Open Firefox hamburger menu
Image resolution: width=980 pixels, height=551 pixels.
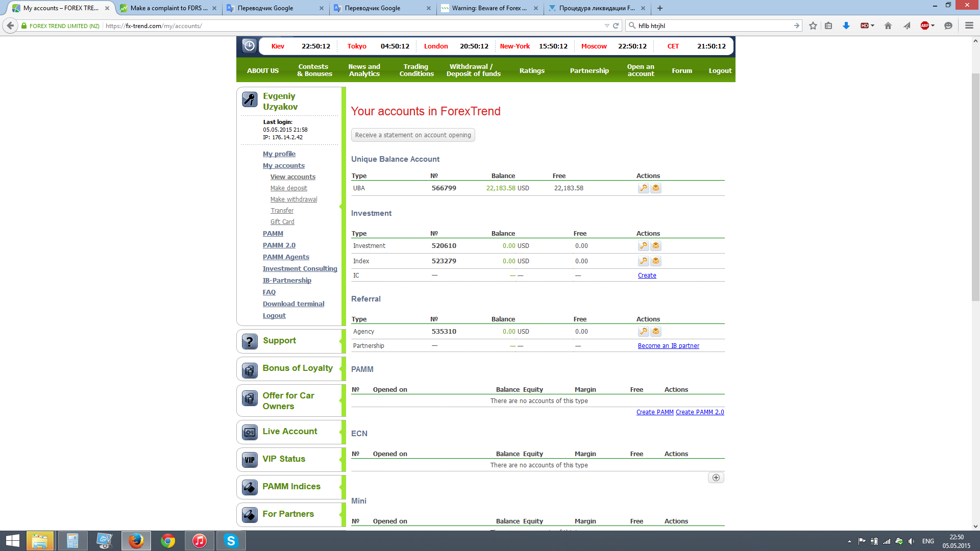(x=969, y=26)
